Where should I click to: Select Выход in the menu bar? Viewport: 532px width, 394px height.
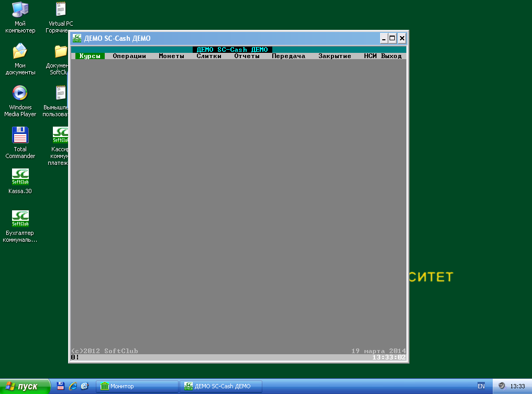click(x=391, y=56)
